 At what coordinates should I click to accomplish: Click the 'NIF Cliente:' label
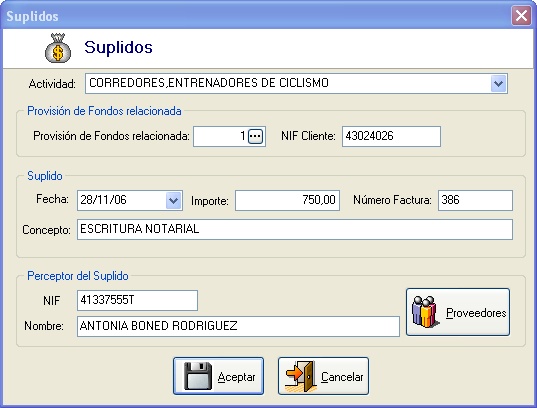pyautogui.click(x=308, y=136)
